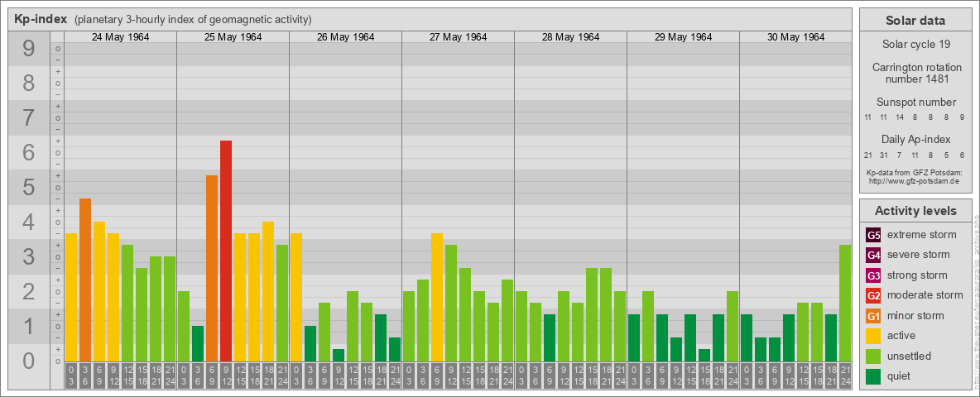Image resolution: width=980 pixels, height=397 pixels.
Task: Click the G4 severe storm badge
Action: (873, 255)
